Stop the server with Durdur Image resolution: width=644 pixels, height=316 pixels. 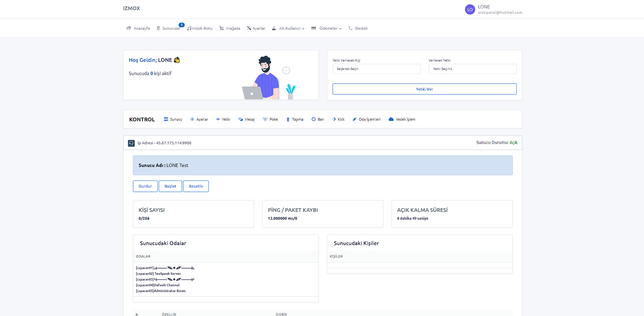pos(145,186)
